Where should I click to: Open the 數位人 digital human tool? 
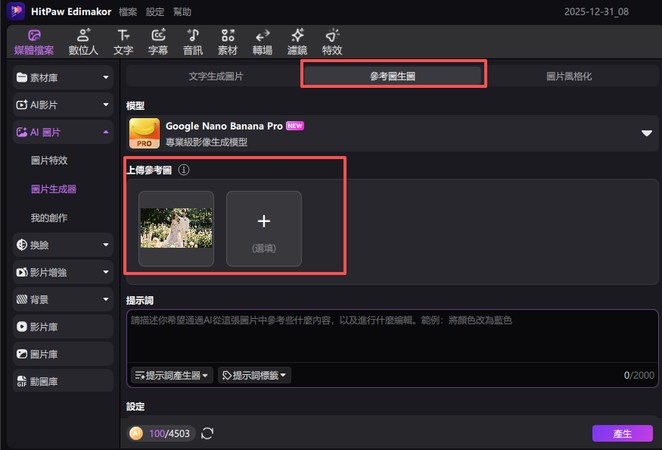point(83,43)
